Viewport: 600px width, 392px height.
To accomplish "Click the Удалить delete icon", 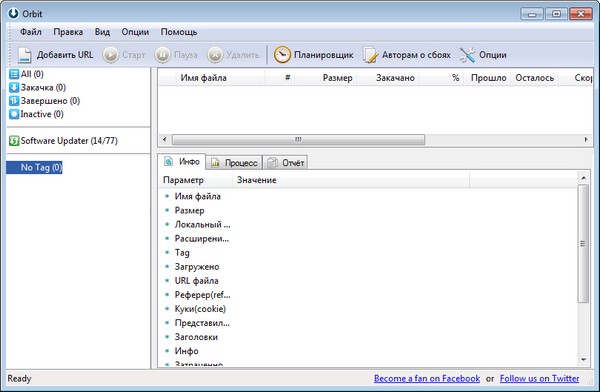I will click(x=215, y=55).
